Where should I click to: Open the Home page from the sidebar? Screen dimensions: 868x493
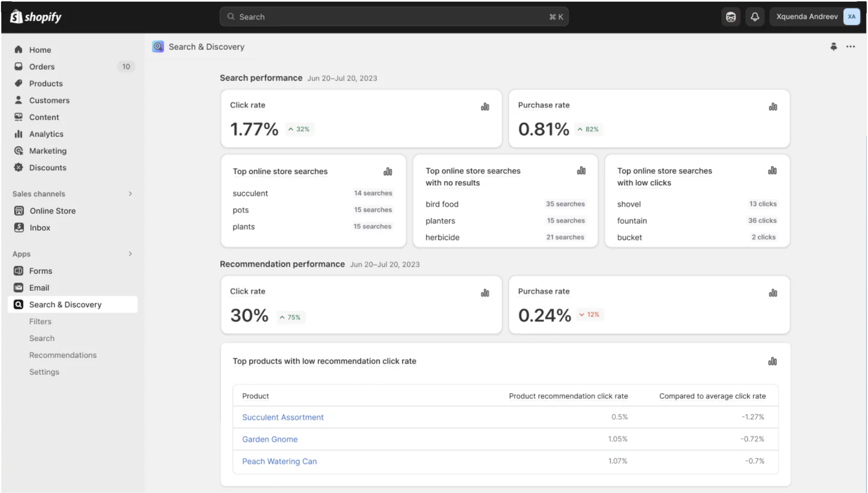coord(40,50)
